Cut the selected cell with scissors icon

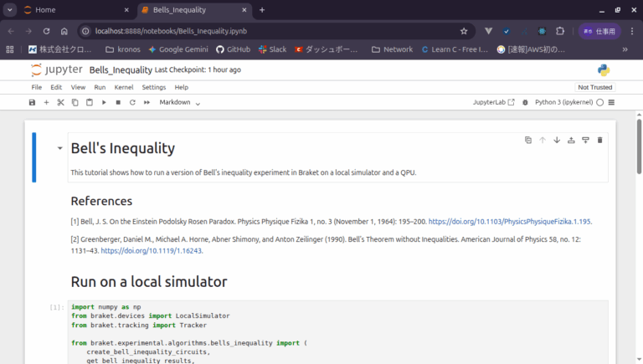[x=60, y=102]
